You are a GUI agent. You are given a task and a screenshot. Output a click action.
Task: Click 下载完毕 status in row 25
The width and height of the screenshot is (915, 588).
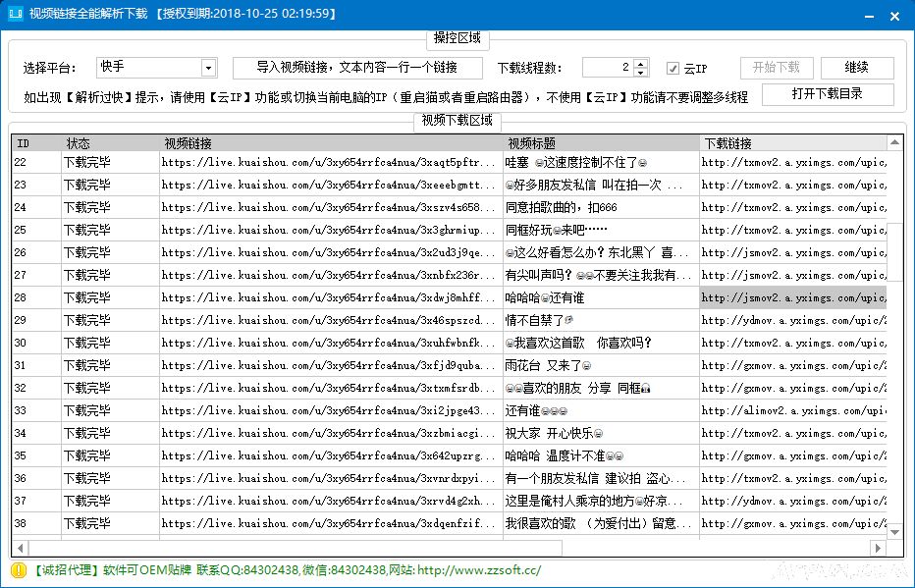pos(87,230)
